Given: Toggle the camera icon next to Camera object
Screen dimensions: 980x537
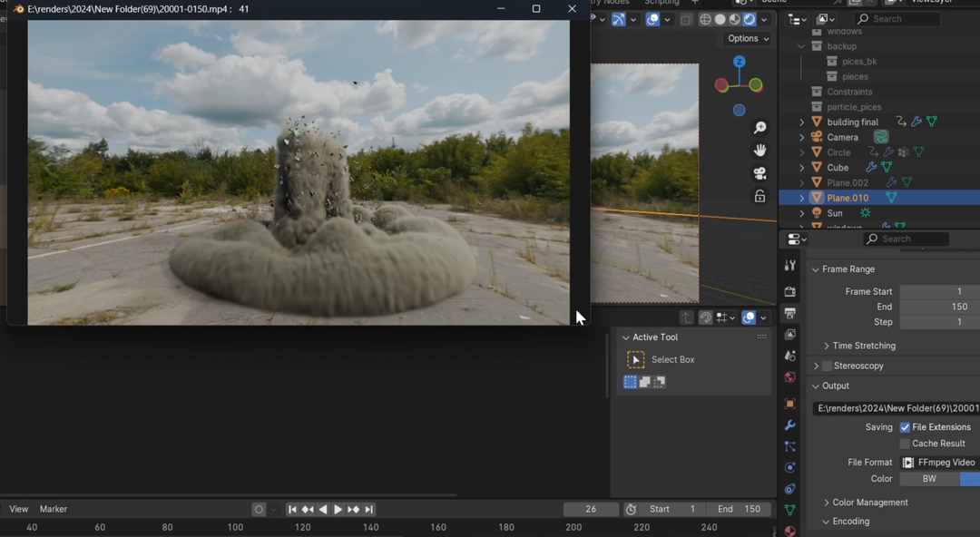Looking at the screenshot, I should [x=880, y=136].
